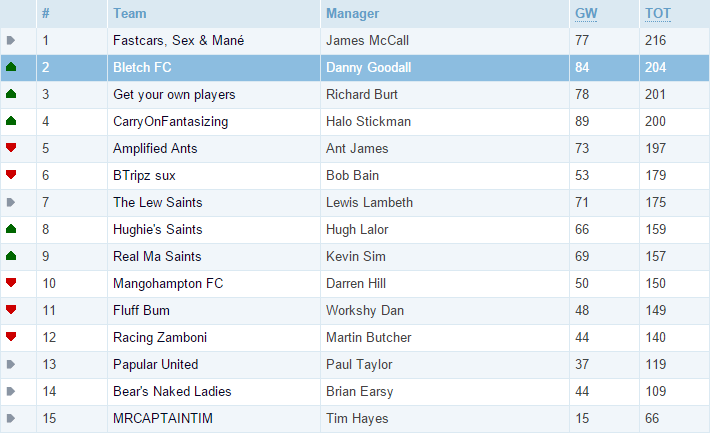Click Papular United total score 119

(x=655, y=364)
